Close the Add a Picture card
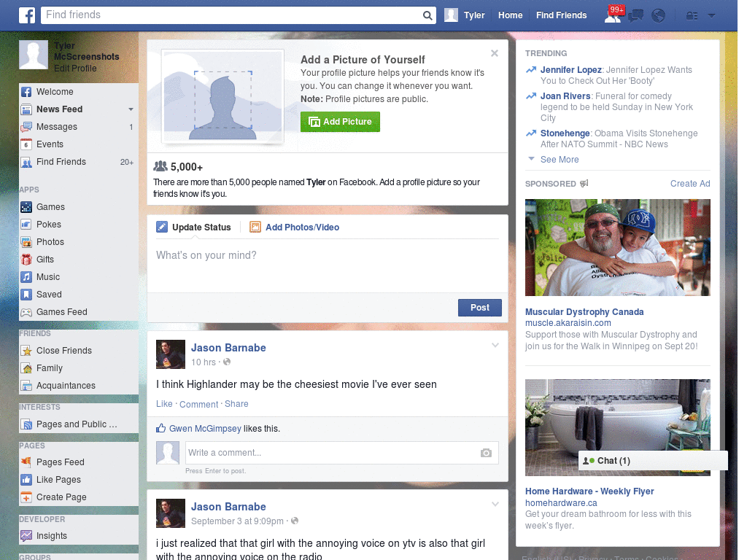Screen dimensions: 747x560 (495, 53)
